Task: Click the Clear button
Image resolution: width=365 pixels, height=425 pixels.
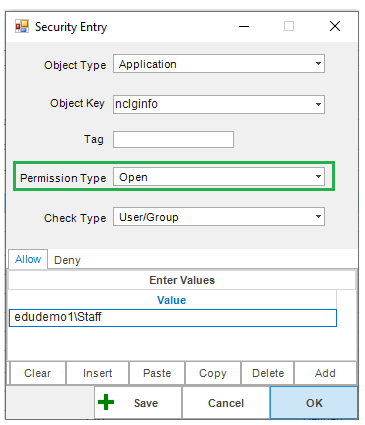Action: pyautogui.click(x=38, y=373)
